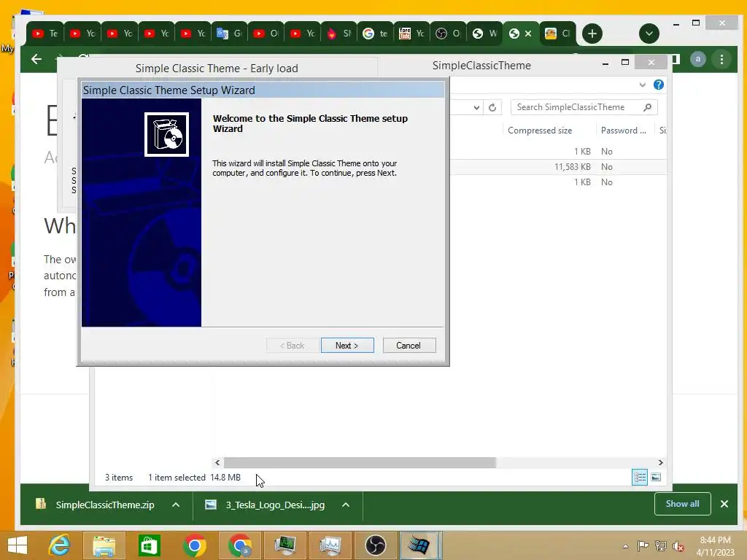This screenshot has width=747, height=560.
Task: Open Resource Monitor icon on taskbar
Action: click(x=330, y=545)
